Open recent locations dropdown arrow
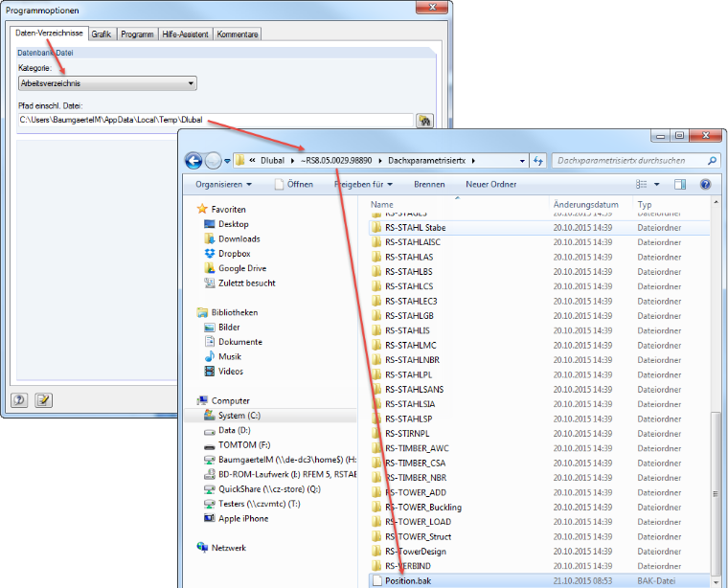 227,161
